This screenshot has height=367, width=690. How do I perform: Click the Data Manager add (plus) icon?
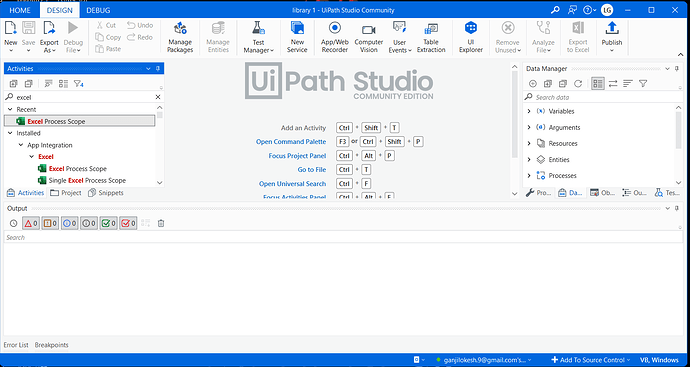click(x=533, y=84)
